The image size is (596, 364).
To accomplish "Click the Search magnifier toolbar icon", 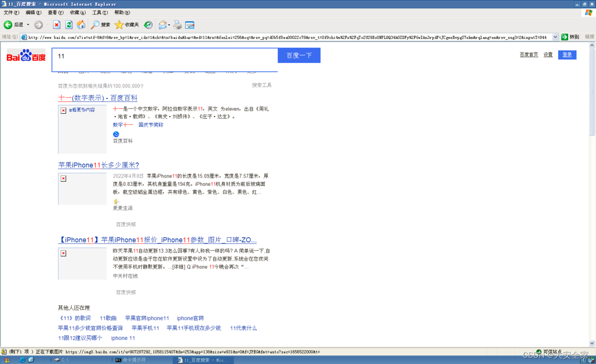I will (95, 25).
